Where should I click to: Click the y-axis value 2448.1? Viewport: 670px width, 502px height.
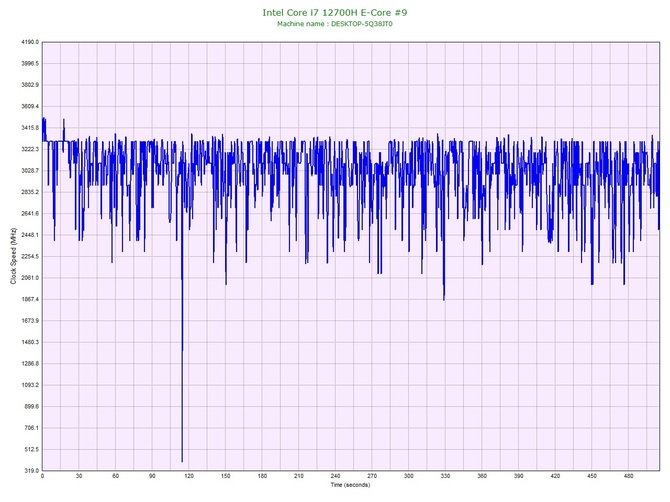pos(30,235)
